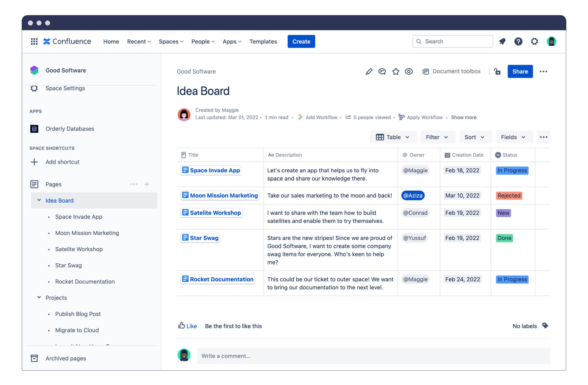This screenshot has width=588, height=385.
Task: Click the Share button
Action: tap(520, 71)
